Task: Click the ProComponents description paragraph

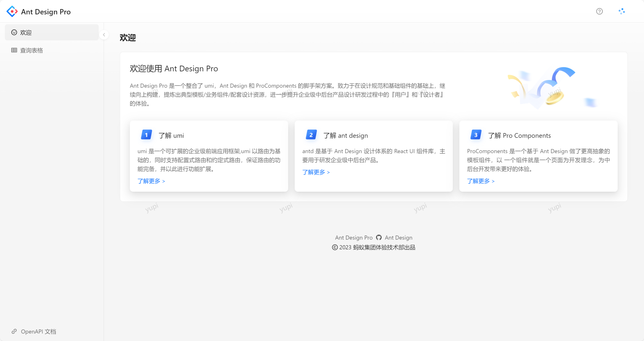Action: 538,160
